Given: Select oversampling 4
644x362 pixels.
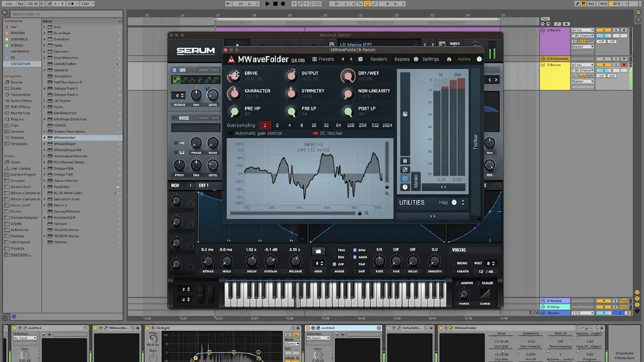Looking at the screenshot, I should [x=289, y=125].
